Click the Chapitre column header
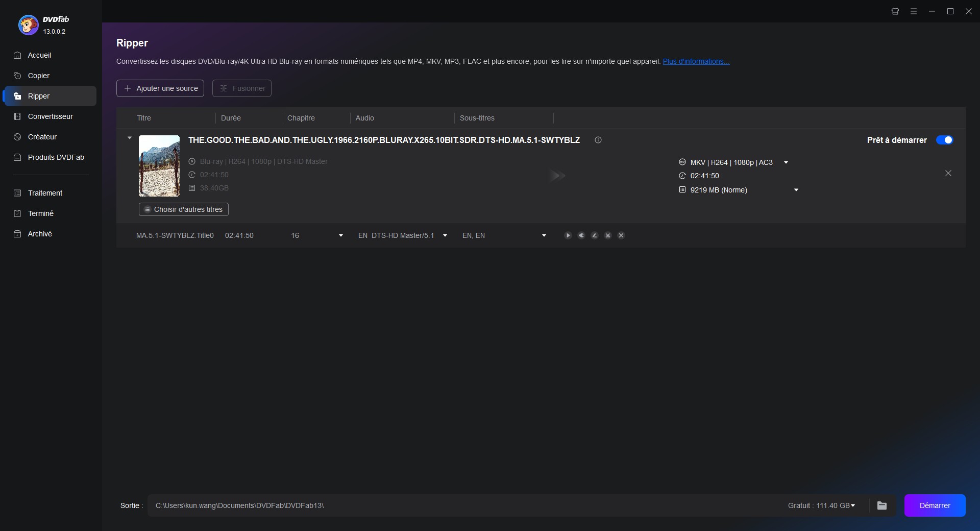Viewport: 980px width, 531px height. (x=301, y=118)
